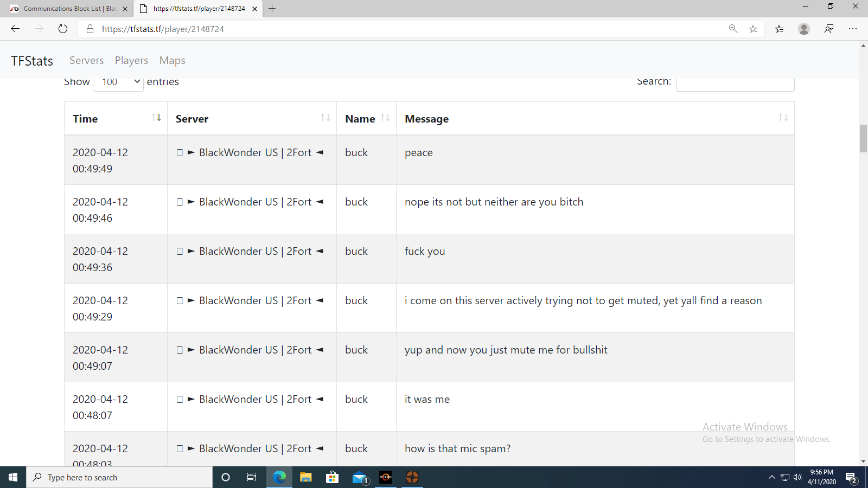Open Mail app from taskbar
868x488 pixels.
click(x=359, y=477)
